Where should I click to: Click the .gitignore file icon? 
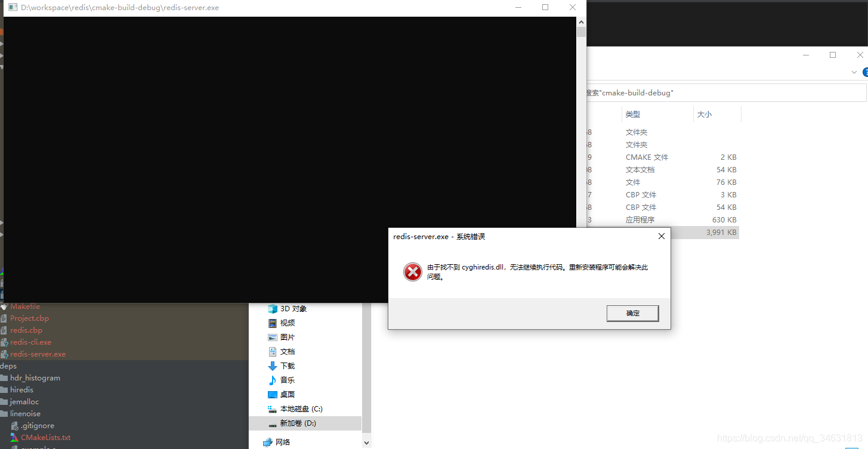[x=15, y=426]
